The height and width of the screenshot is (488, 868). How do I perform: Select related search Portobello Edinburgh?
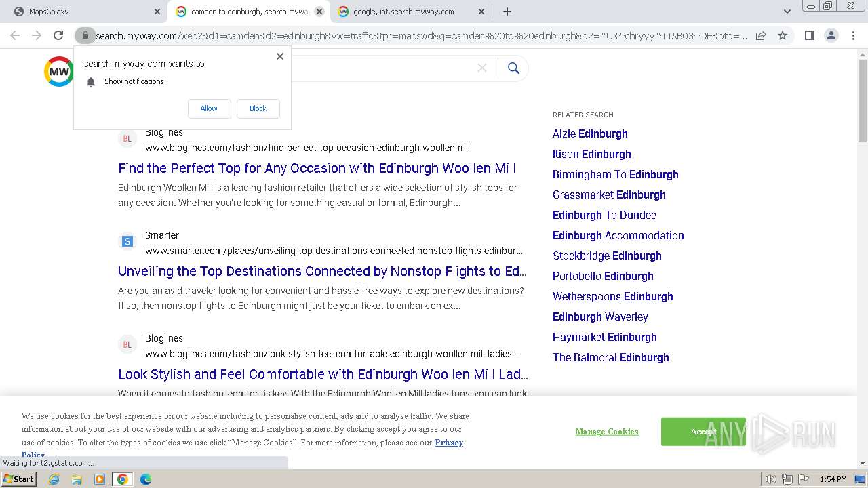click(x=603, y=276)
